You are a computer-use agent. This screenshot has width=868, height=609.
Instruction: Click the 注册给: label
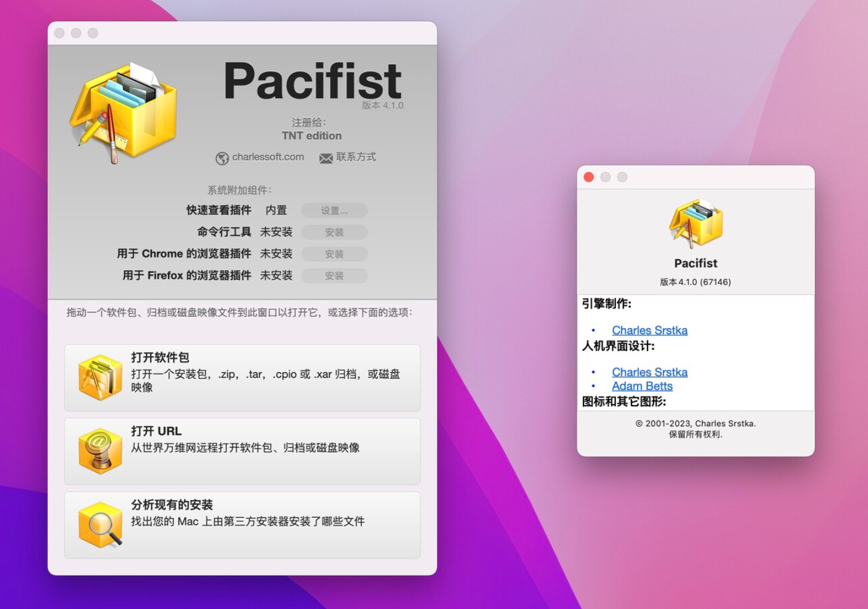point(309,122)
